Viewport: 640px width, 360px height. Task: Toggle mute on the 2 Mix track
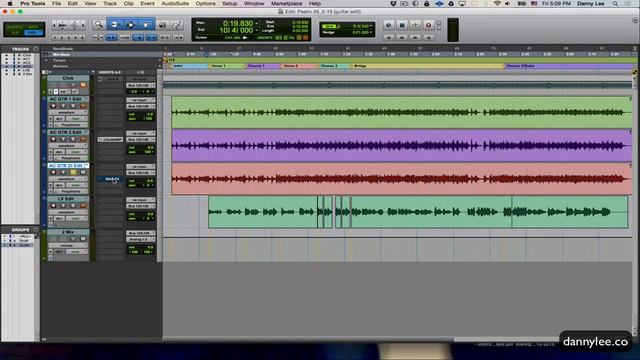pos(83,239)
